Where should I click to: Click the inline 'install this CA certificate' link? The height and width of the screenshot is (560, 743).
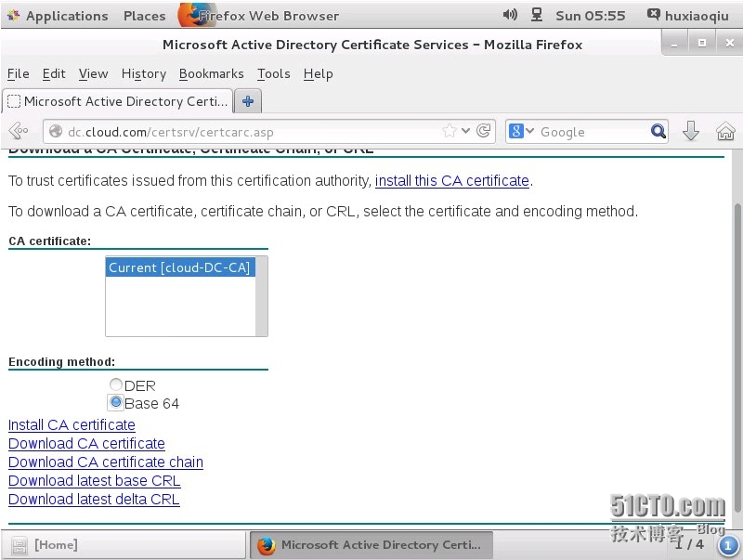click(x=451, y=180)
